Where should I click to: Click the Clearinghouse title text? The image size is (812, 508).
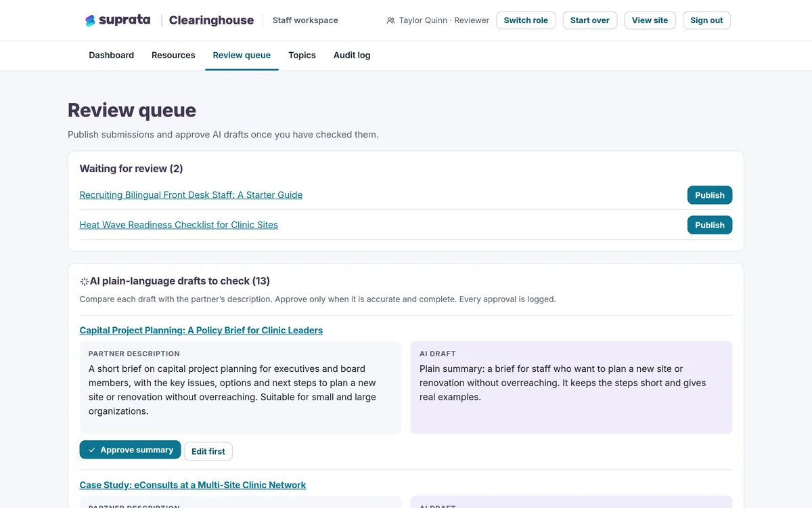click(211, 20)
